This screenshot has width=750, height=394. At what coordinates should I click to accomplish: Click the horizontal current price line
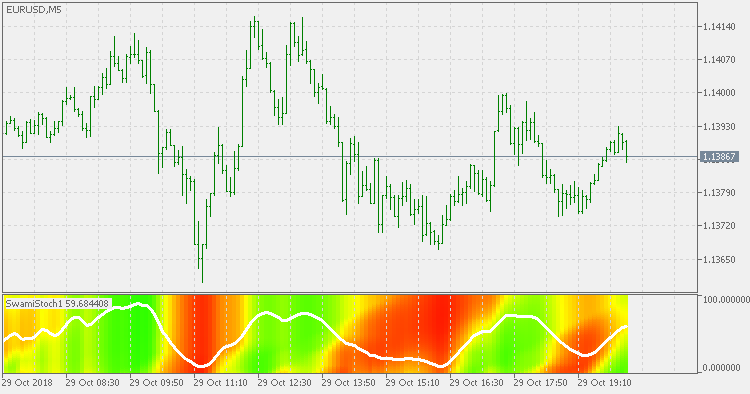pyautogui.click(x=351, y=156)
